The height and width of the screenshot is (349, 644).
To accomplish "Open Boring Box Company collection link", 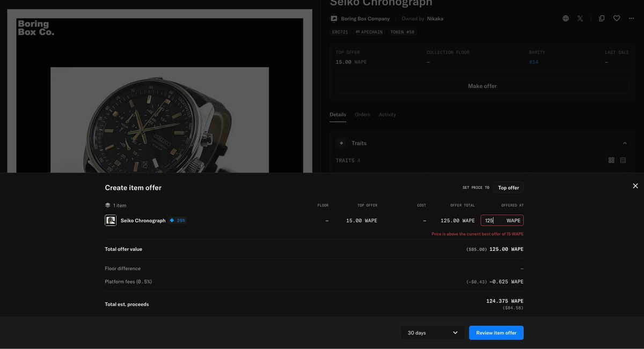I will (365, 19).
